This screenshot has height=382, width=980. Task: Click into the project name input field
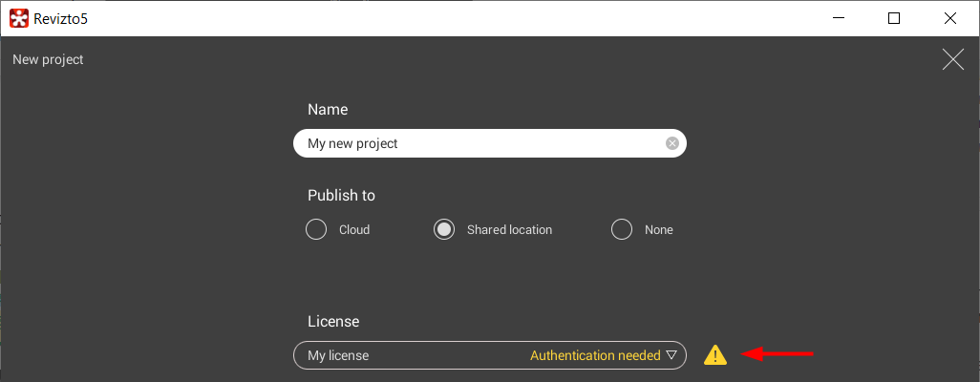(478, 143)
